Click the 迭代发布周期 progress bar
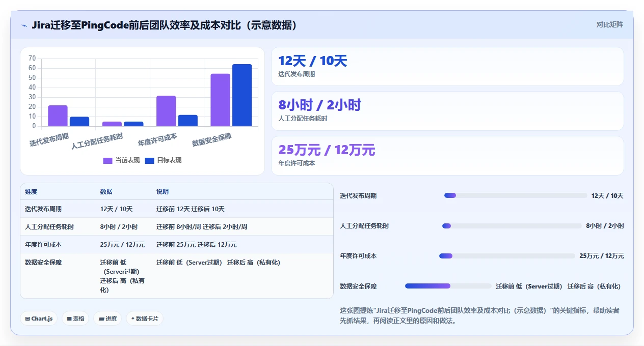Viewport: 644px width, 346px height. (x=516, y=195)
